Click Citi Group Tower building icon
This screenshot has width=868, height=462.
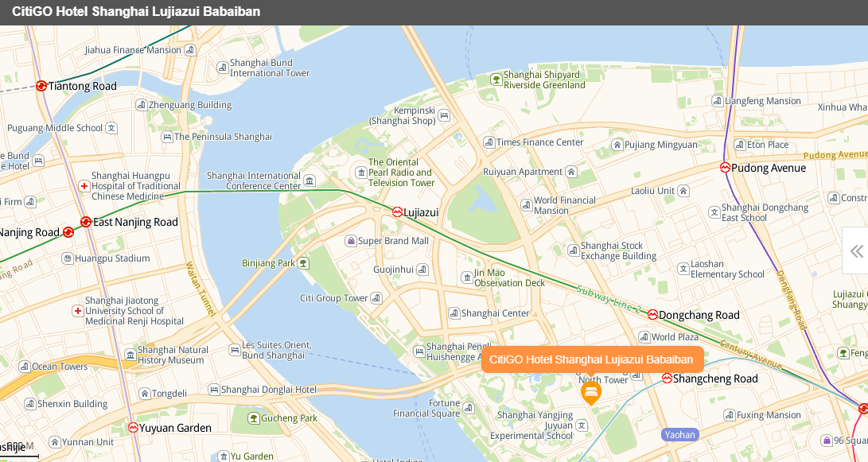point(376,298)
